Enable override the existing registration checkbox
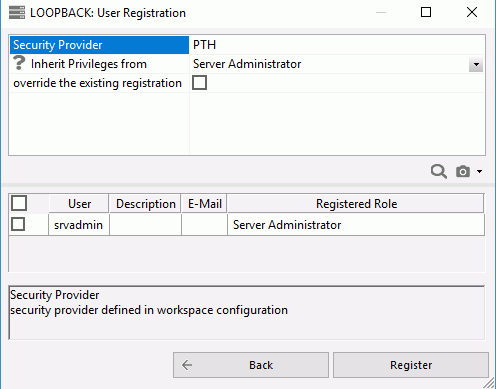 199,83
